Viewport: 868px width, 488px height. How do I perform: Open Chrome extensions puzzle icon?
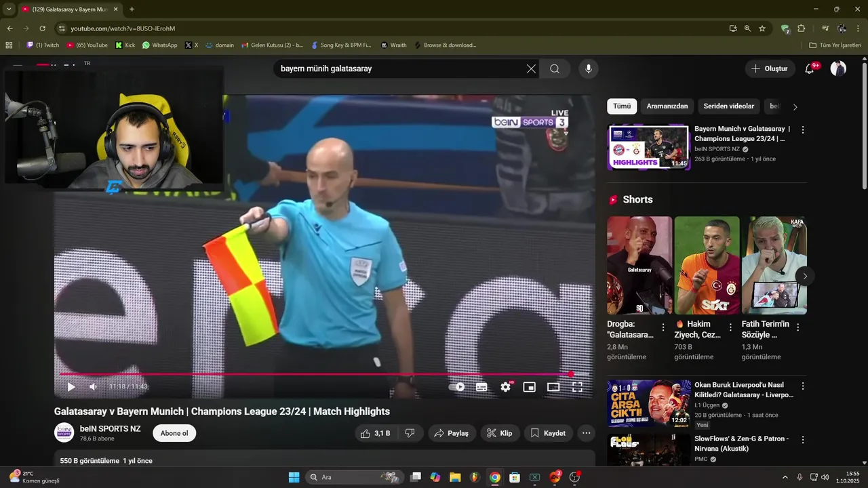tap(802, 28)
